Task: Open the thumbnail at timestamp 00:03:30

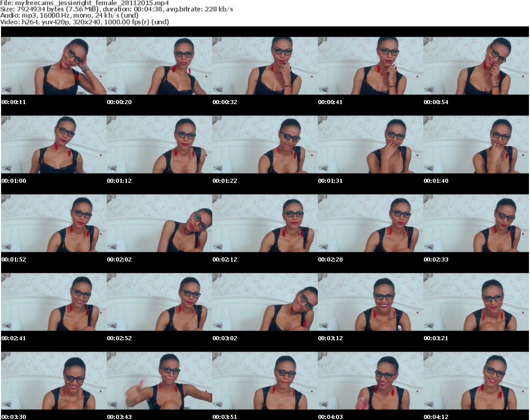Action: coord(54,381)
